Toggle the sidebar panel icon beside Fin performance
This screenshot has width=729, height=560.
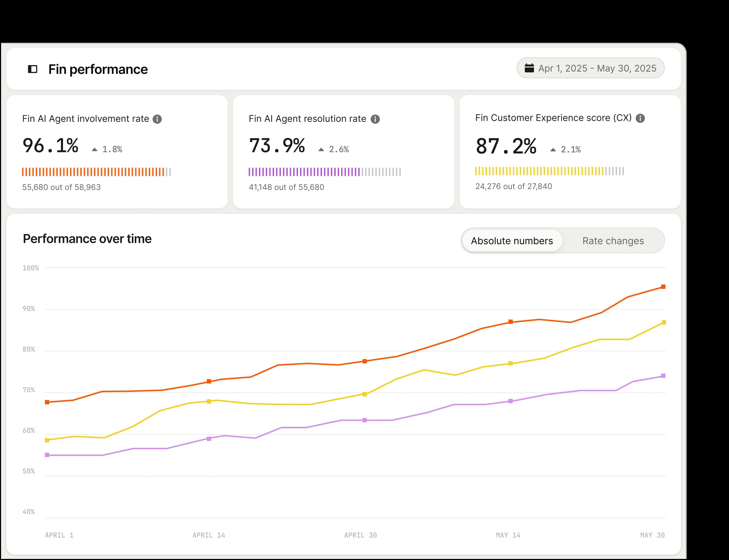click(x=33, y=69)
